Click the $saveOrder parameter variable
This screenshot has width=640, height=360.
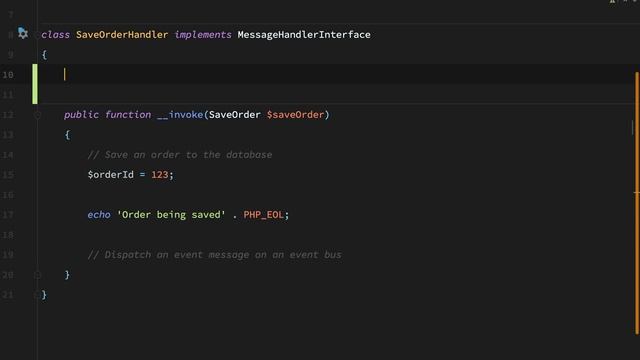point(295,115)
